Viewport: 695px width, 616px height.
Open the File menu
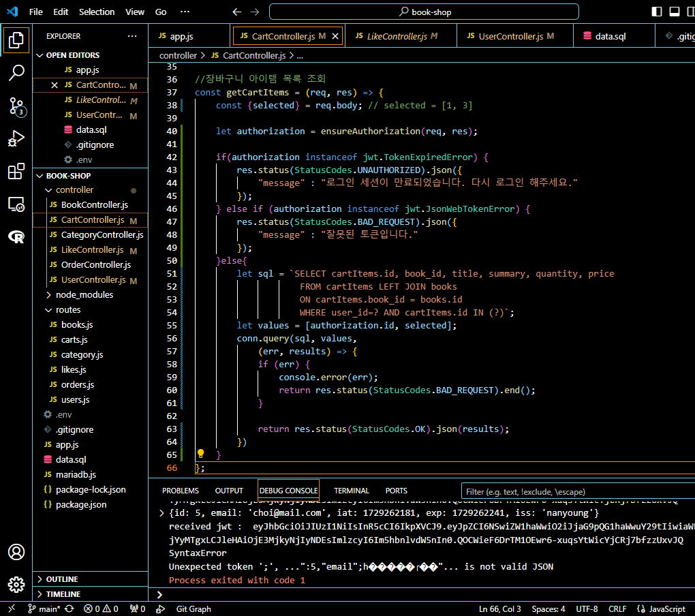(x=36, y=12)
